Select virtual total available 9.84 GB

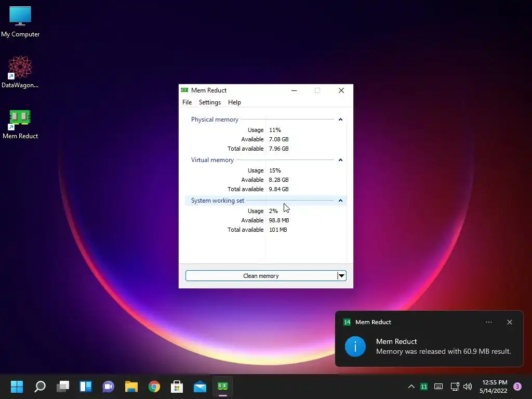coord(278,189)
